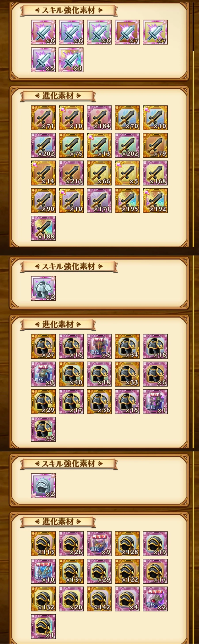199x644 pixels.
Task: Choose helmet material ×137
Action: coord(71,571)
